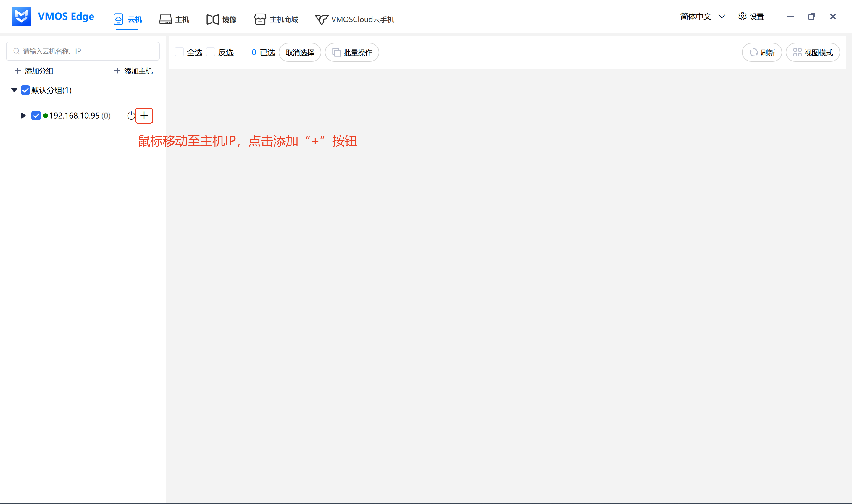Open the 主机商城 host store
Screen dimensions: 852x504
click(x=276, y=19)
